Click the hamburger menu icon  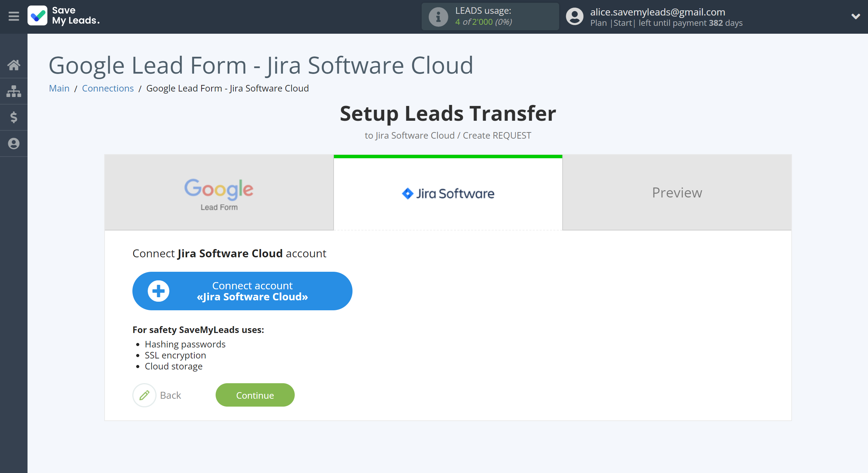[13, 16]
